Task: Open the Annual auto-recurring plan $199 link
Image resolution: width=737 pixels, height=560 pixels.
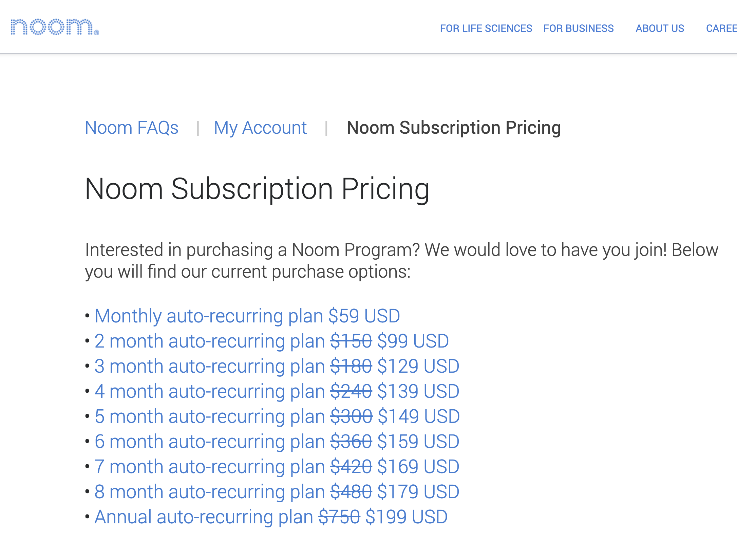Action: tap(271, 517)
